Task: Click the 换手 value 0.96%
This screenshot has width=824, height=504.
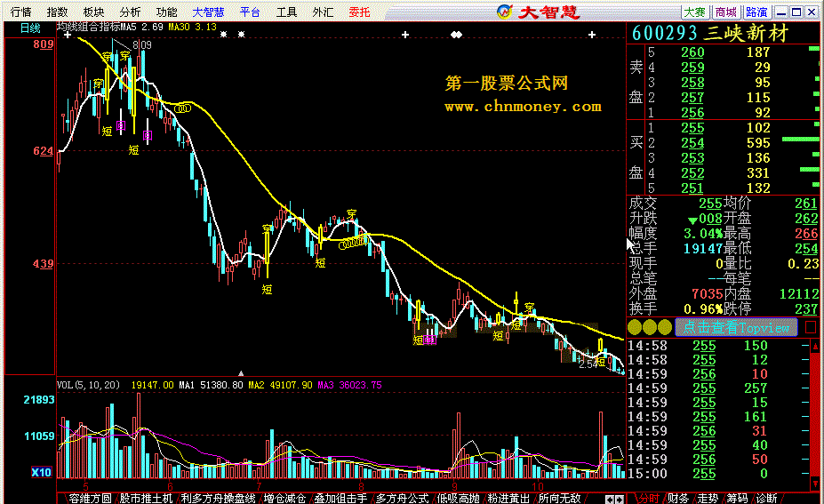Action: pos(702,308)
